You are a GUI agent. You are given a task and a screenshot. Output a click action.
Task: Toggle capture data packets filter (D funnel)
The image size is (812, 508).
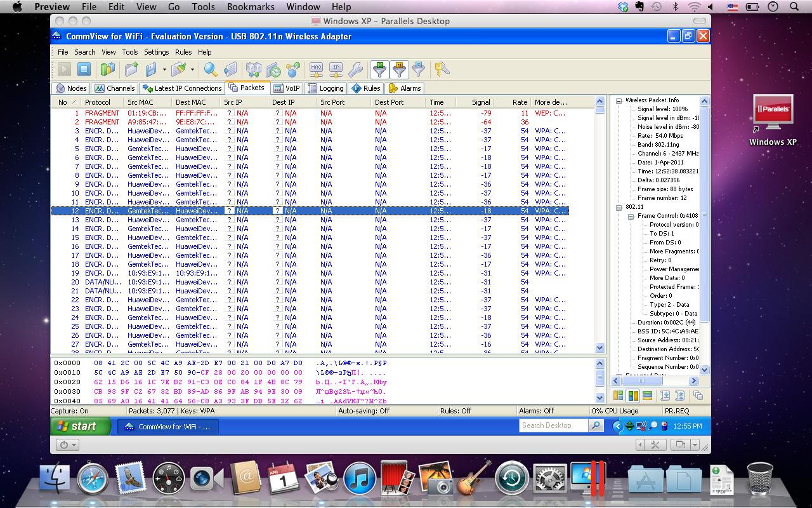coord(379,69)
